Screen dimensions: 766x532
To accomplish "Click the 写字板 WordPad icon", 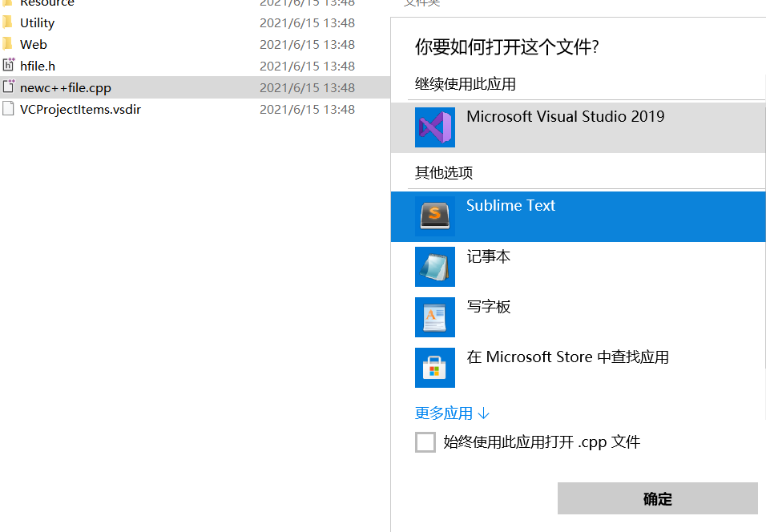I will click(x=434, y=317).
